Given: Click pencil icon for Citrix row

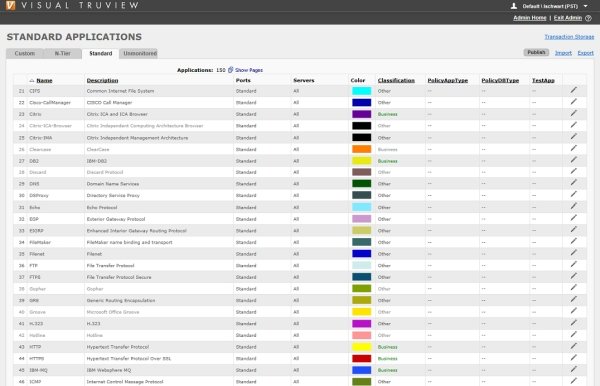Looking at the screenshot, I should coord(573,114).
